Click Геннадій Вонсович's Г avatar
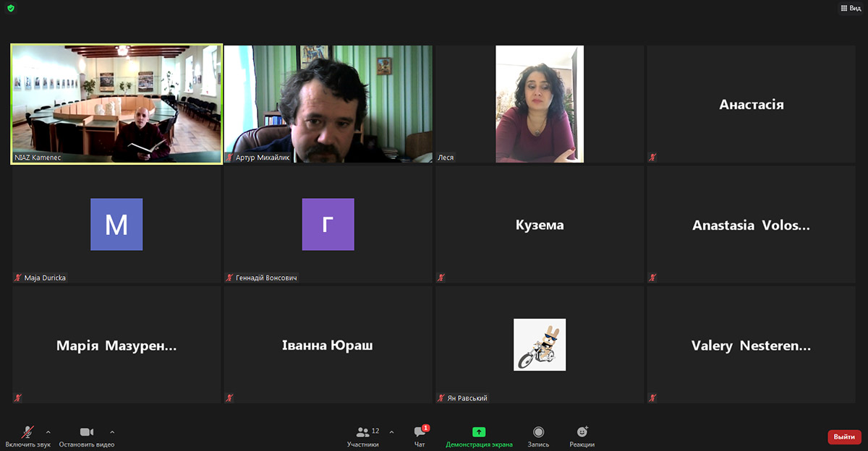The width and height of the screenshot is (868, 451). [328, 224]
